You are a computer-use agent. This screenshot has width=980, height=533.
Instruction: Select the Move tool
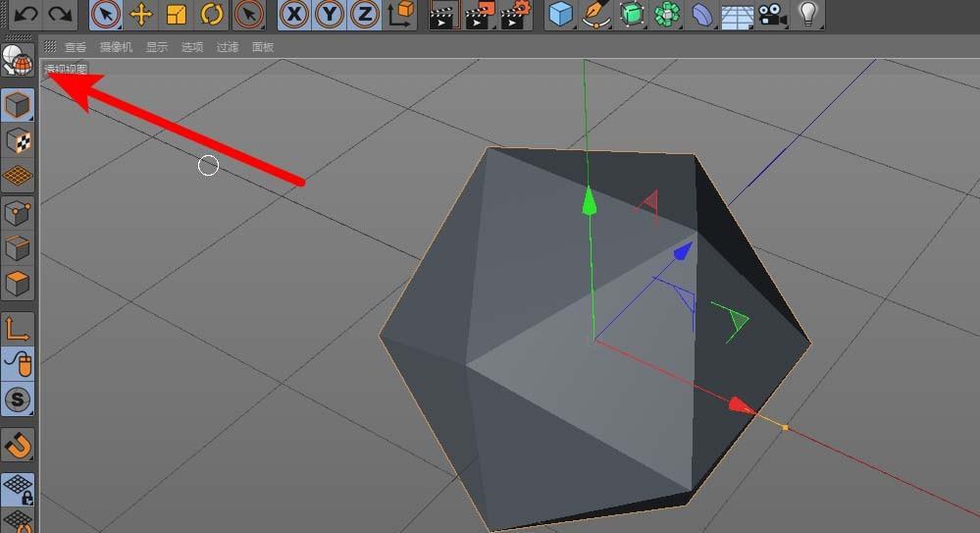[x=141, y=14]
